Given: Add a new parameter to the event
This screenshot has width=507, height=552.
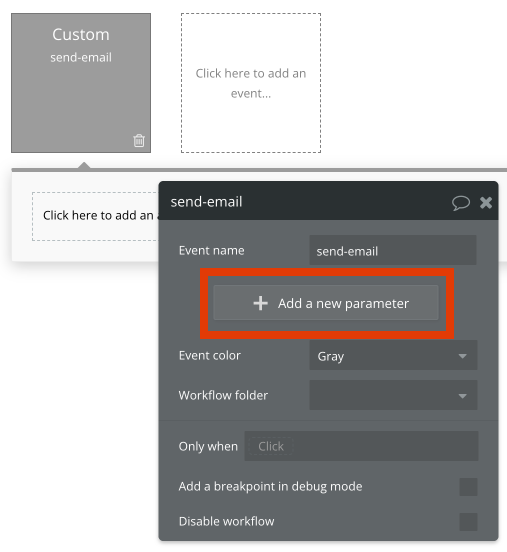Looking at the screenshot, I should pyautogui.click(x=326, y=303).
